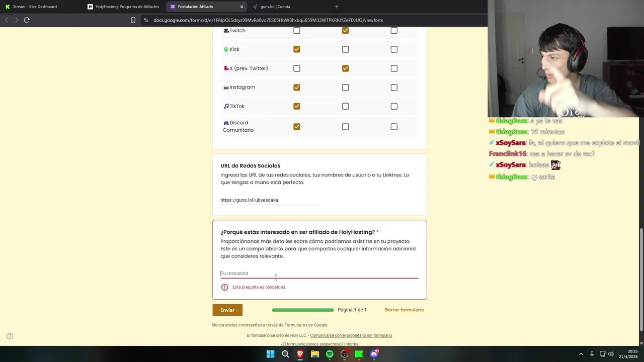Image resolution: width=644 pixels, height=362 pixels.
Task: Submit the form with Enviar
Action: pos(227,310)
